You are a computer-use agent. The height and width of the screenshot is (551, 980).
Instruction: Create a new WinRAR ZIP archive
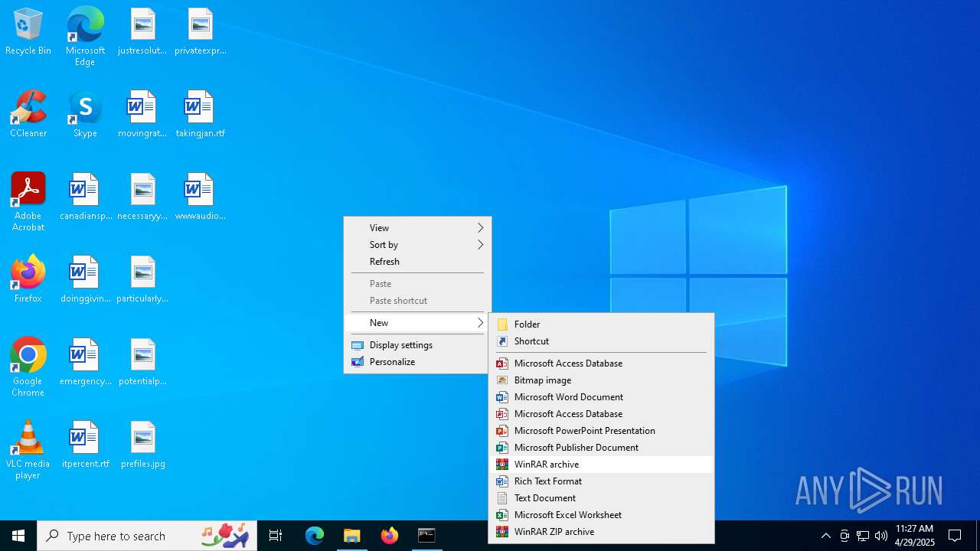601,532
